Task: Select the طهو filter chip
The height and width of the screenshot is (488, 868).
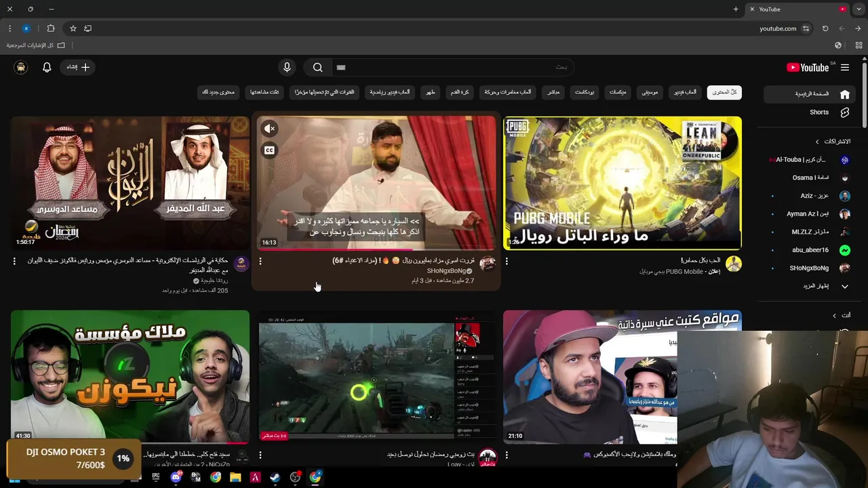Action: tap(430, 92)
